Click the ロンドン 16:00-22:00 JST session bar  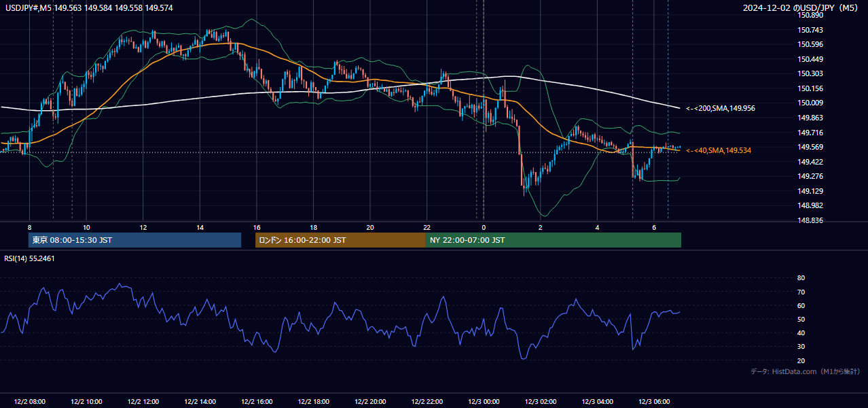[x=340, y=240]
